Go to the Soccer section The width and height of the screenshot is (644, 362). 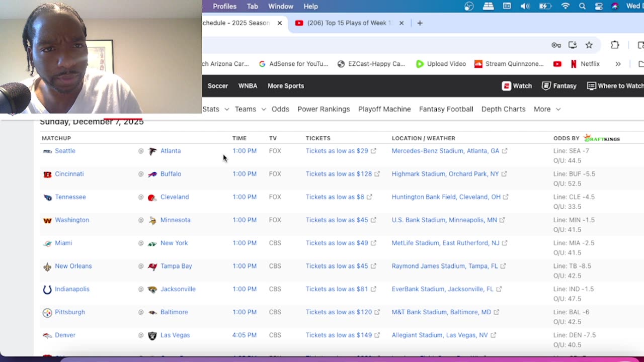click(218, 86)
